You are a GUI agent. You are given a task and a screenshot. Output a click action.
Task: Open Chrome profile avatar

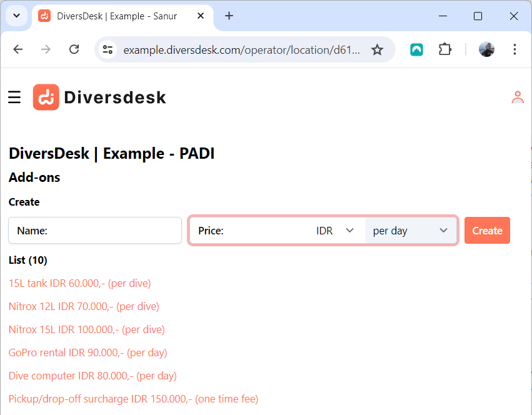(x=486, y=49)
